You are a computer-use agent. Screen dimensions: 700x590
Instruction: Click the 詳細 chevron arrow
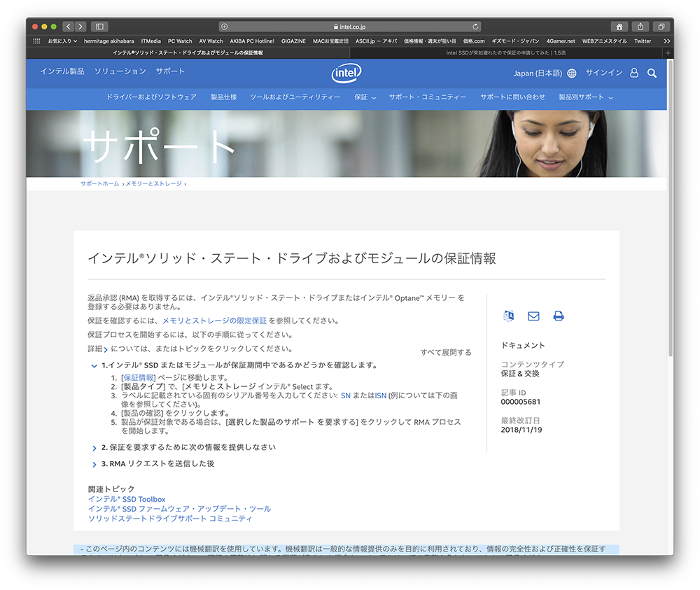pyautogui.click(x=106, y=349)
